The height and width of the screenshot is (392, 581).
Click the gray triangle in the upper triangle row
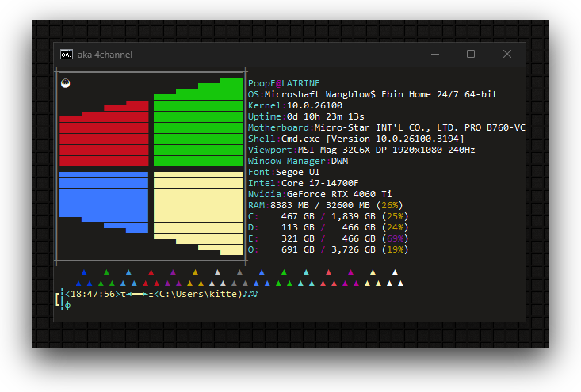click(x=239, y=272)
